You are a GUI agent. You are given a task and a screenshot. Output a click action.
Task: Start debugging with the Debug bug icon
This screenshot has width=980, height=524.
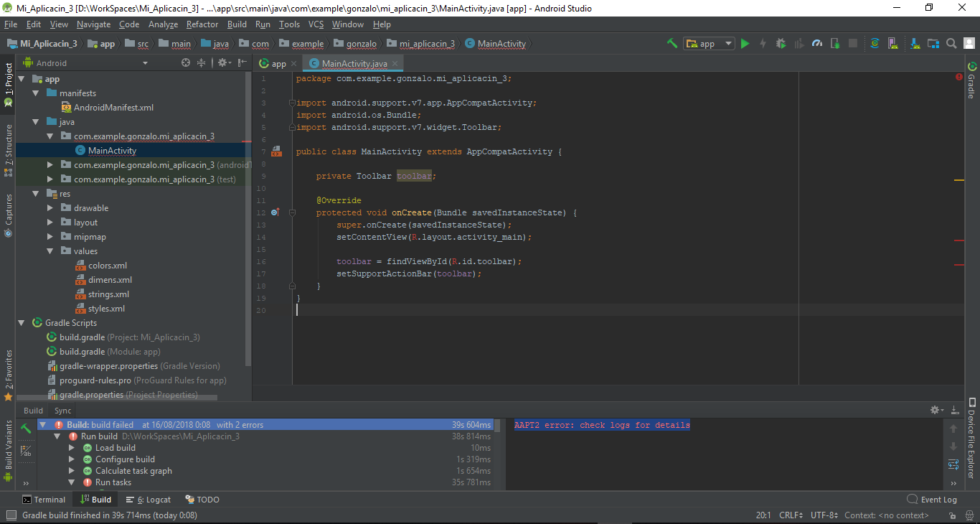(781, 44)
